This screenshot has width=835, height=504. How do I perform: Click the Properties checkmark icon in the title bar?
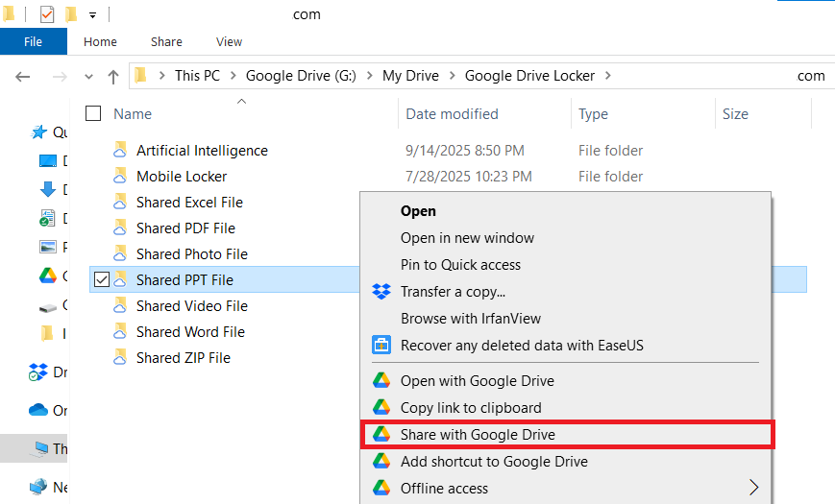pos(47,14)
